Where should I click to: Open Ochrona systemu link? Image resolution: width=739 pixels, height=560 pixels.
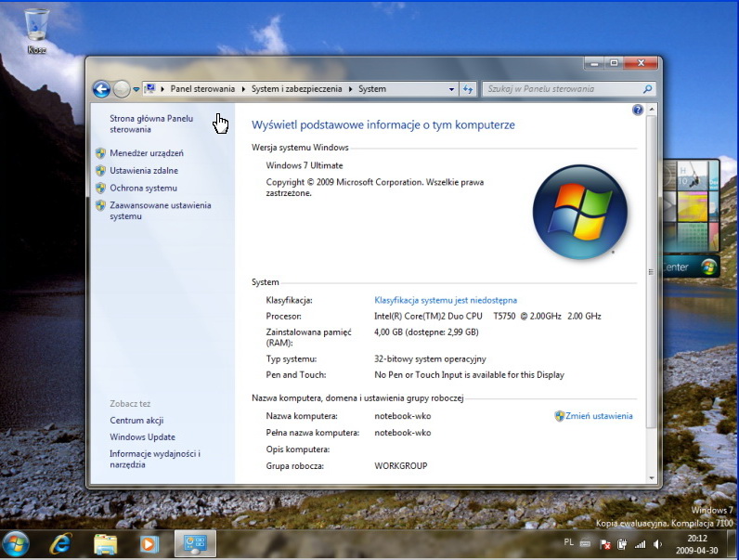tap(143, 189)
